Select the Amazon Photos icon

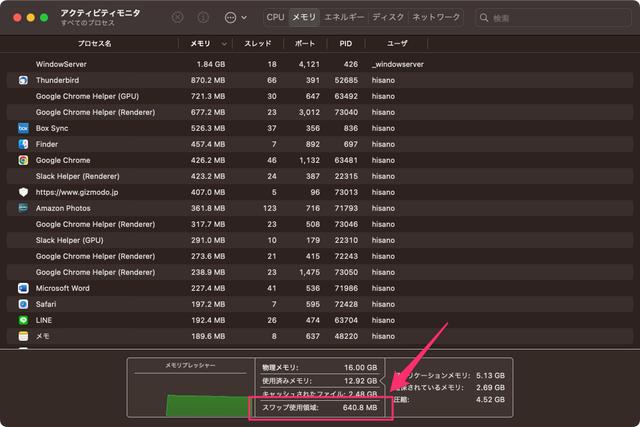point(23,208)
